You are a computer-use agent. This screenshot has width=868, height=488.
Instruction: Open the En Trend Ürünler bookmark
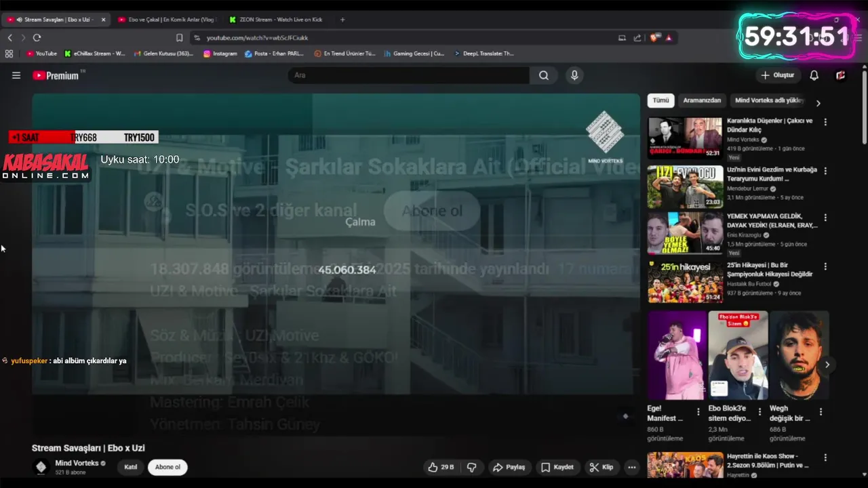pos(344,54)
